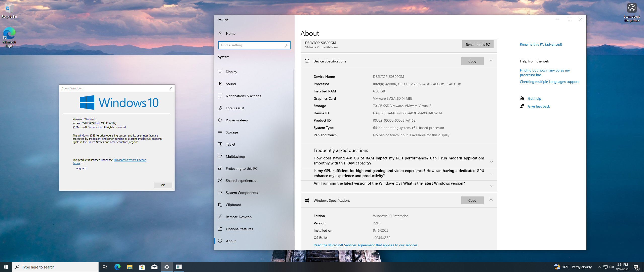Open the Microsoft Software License Terms link
The image size is (644, 272).
(130, 160)
